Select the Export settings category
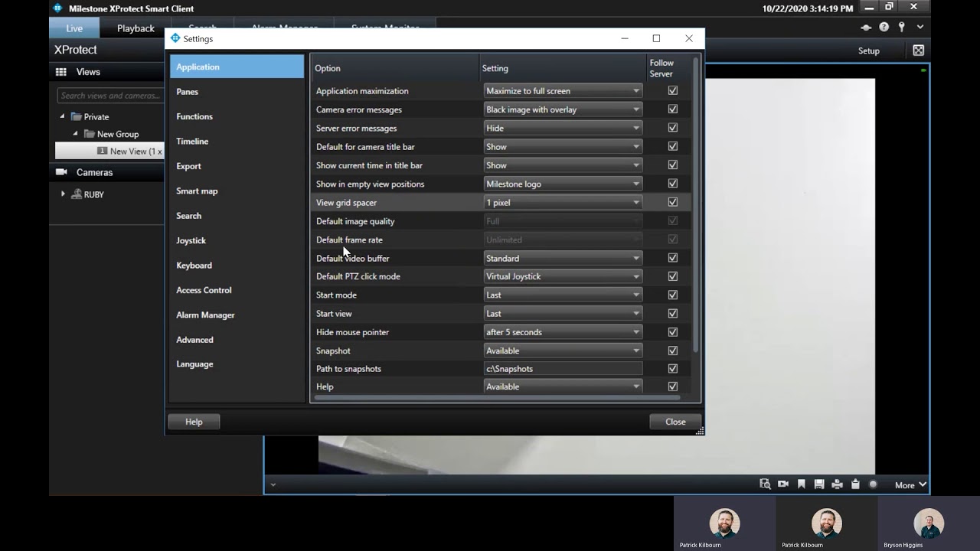Image resolution: width=980 pixels, height=551 pixels. 237,166
